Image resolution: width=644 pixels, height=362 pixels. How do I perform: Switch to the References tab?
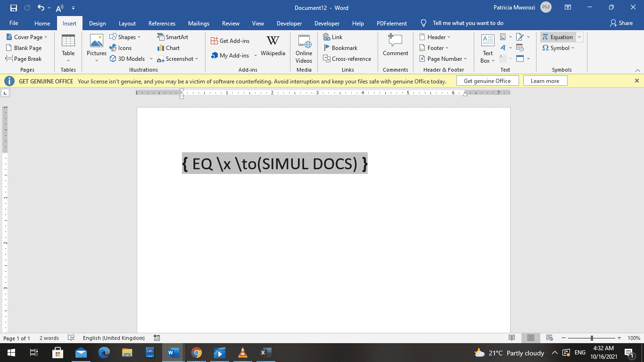[162, 23]
